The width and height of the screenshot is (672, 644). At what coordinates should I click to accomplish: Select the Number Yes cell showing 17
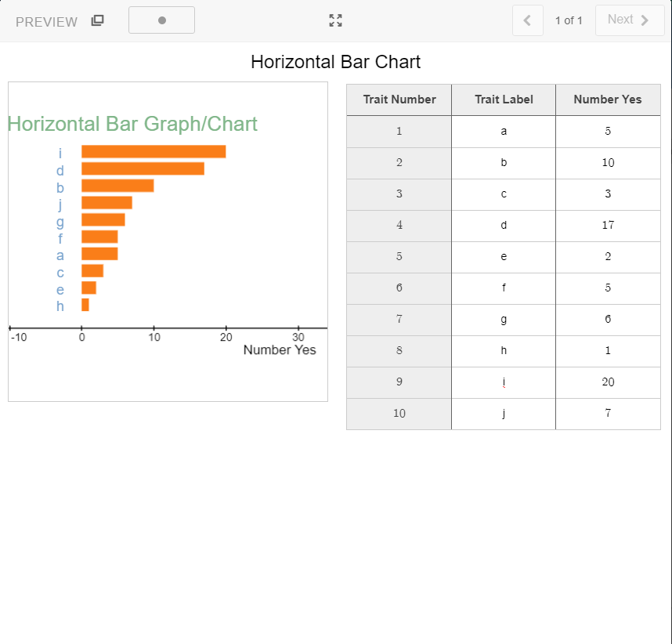pyautogui.click(x=608, y=226)
